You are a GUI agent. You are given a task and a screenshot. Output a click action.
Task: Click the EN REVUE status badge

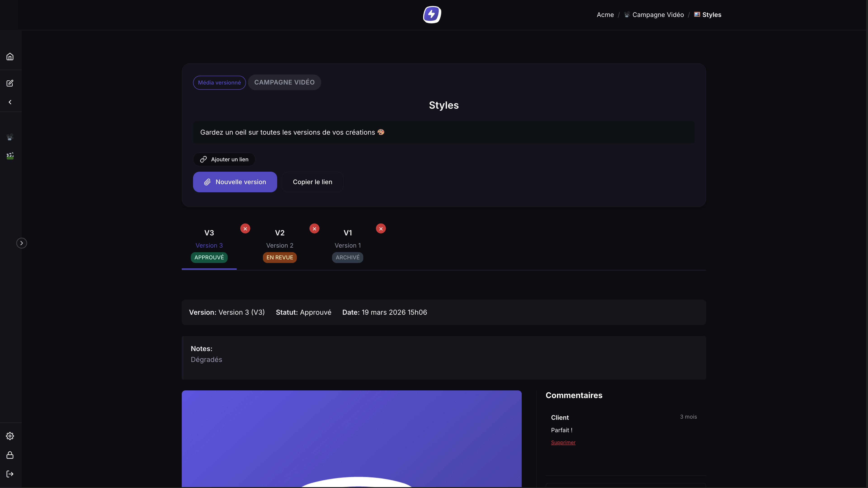(280, 257)
